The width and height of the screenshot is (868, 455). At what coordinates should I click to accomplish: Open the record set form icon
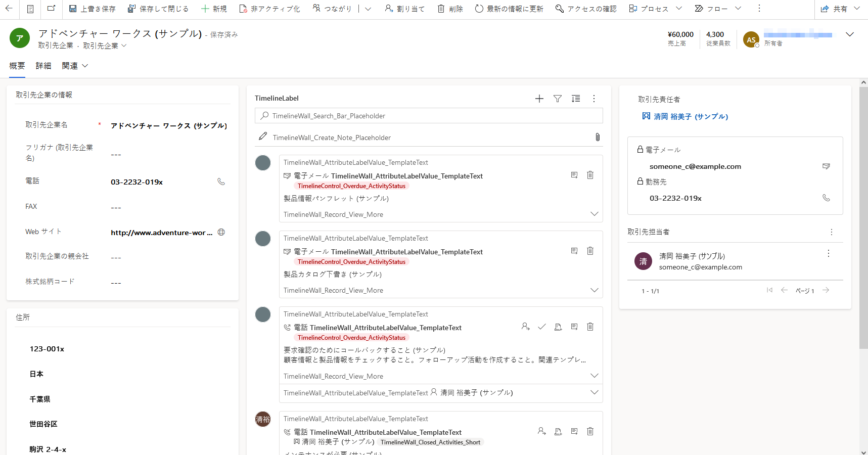30,9
